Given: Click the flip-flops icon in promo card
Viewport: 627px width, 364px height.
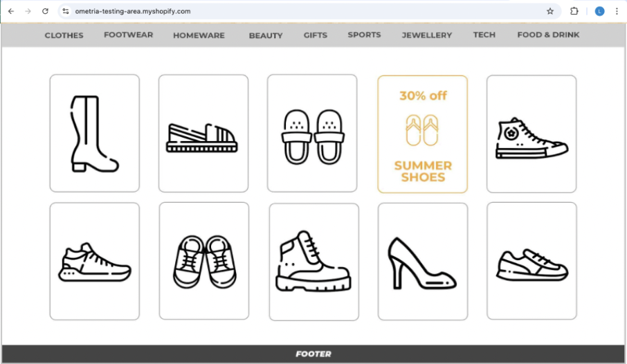Looking at the screenshot, I should [x=422, y=130].
